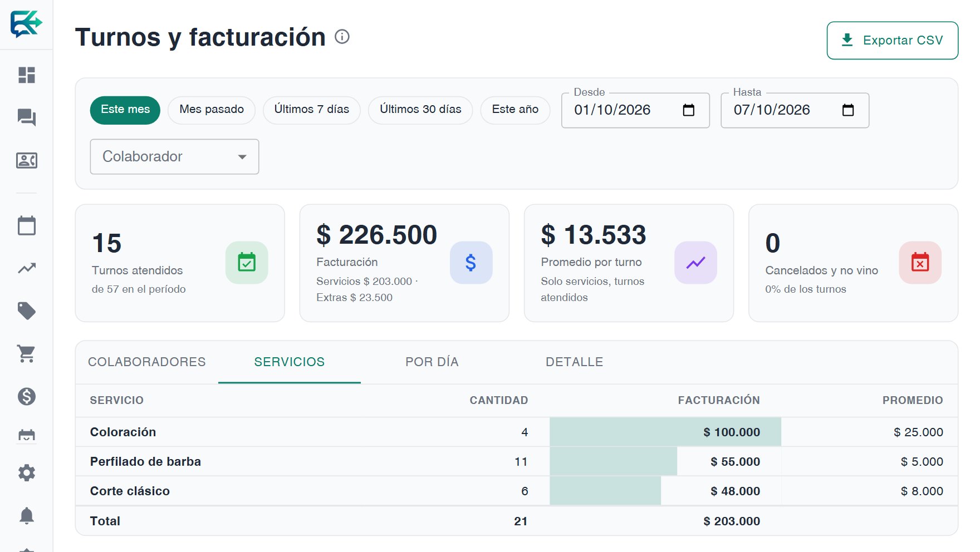Click the $ 100.000 facturación value

pos(732,432)
